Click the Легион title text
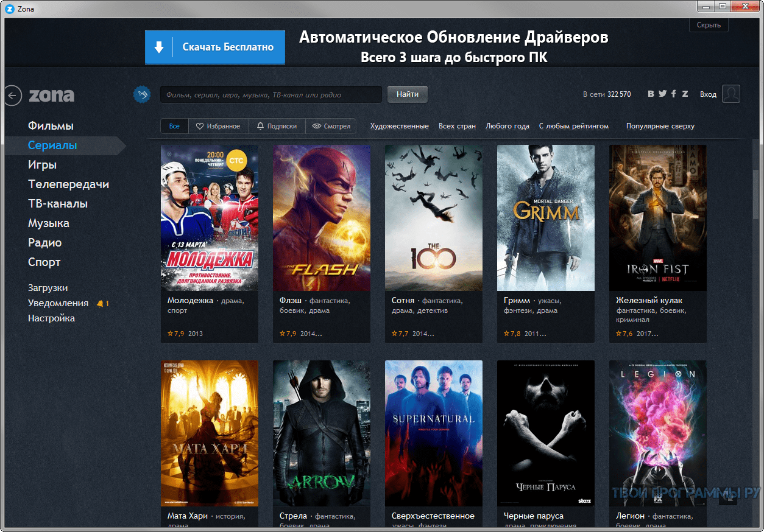764x532 pixels. click(630, 516)
